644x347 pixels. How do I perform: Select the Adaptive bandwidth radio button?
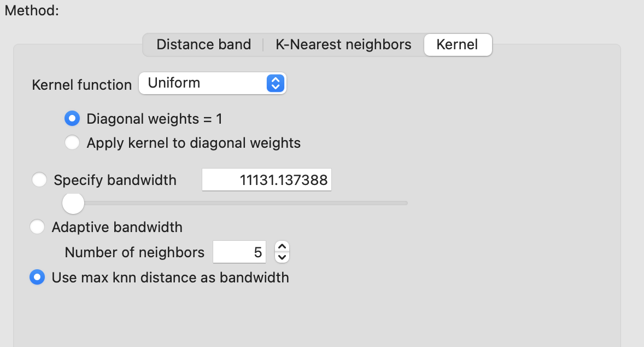tap(37, 227)
